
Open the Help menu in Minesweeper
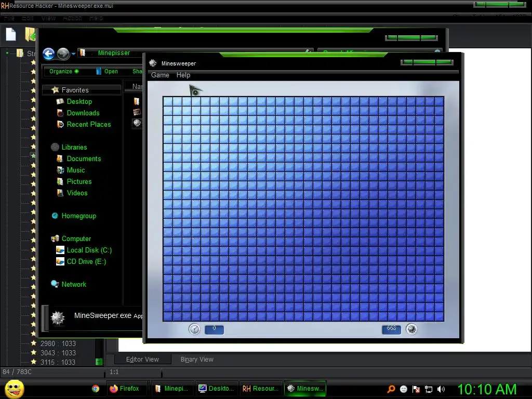183,75
